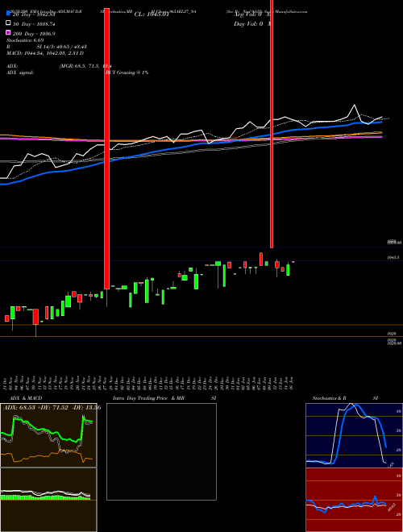This screenshot has width=403, height=532.
Task: Click the RSI '40.65 / 48.48' values
Action: [70, 47]
